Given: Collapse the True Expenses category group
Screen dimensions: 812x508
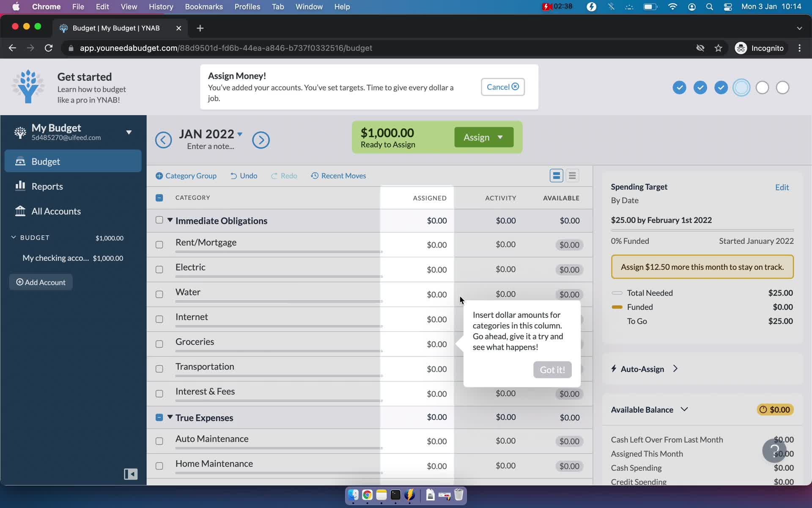Looking at the screenshot, I should coord(170,417).
